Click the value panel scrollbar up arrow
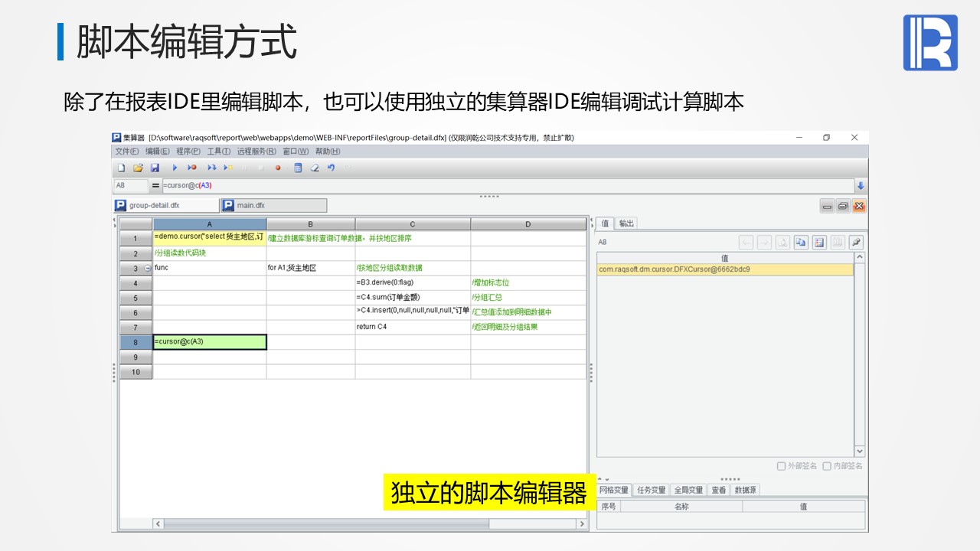This screenshot has height=551, width=980. [x=860, y=258]
